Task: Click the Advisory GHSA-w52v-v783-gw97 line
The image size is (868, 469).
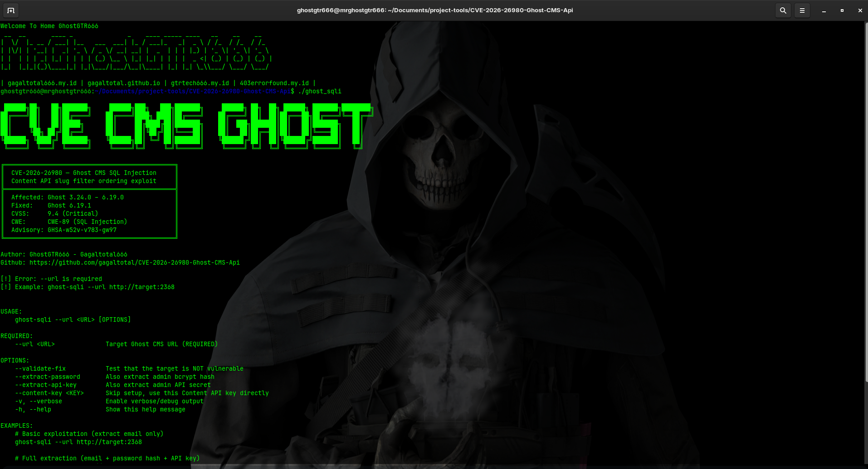Action: 64,230
